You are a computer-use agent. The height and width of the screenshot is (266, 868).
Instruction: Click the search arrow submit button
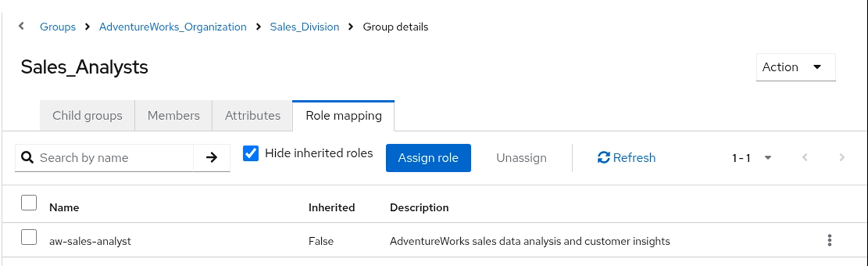point(211,158)
